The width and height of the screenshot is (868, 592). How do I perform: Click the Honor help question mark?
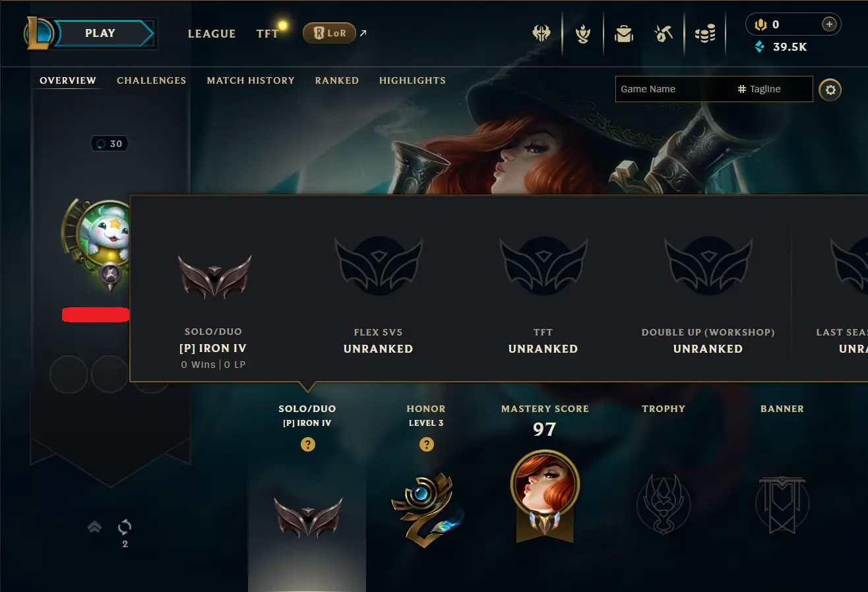click(426, 444)
